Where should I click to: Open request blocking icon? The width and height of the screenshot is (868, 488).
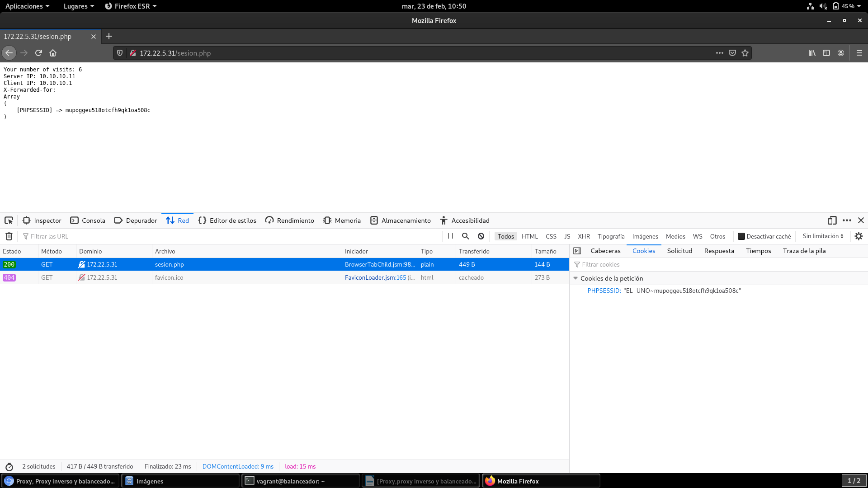point(481,236)
